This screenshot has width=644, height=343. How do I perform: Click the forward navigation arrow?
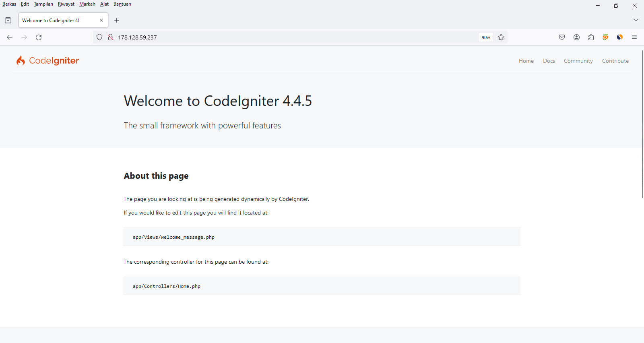[24, 37]
